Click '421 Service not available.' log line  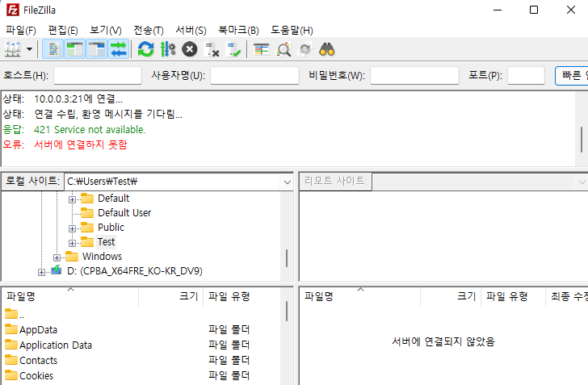tap(89, 130)
